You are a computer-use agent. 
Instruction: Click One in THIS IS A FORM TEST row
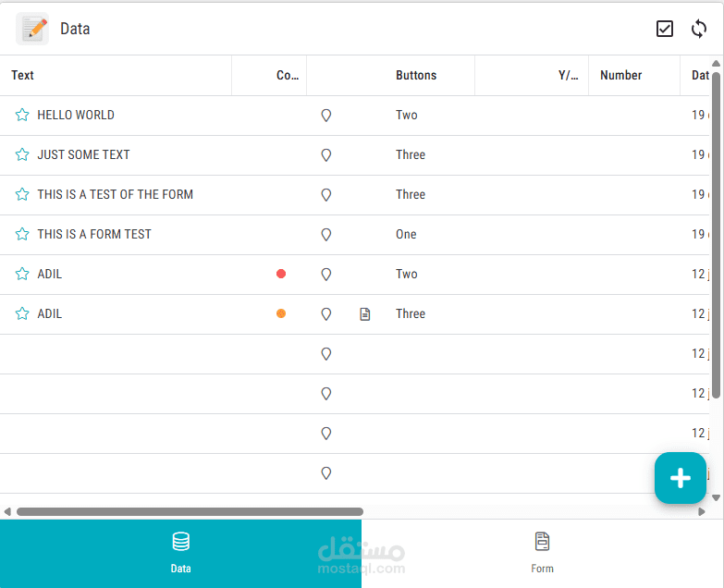[x=406, y=234]
